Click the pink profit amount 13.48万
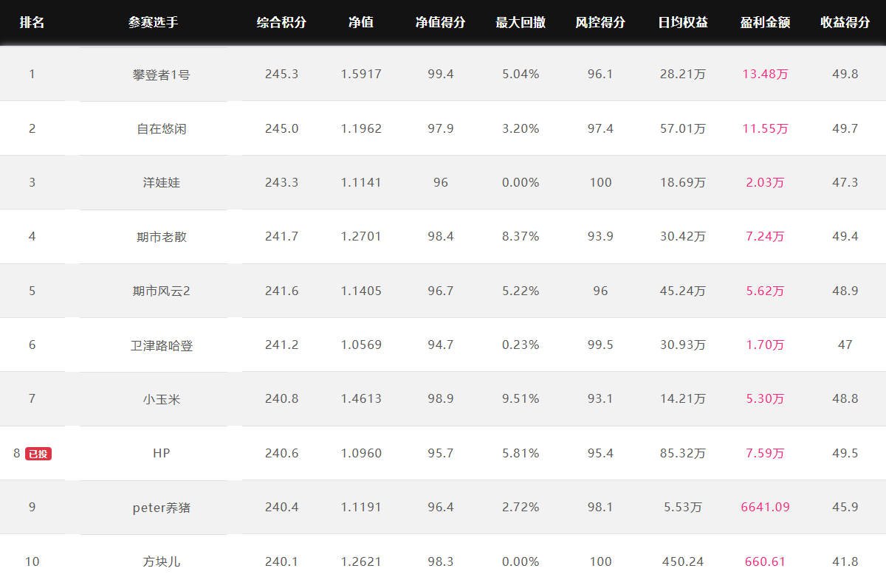 766,74
